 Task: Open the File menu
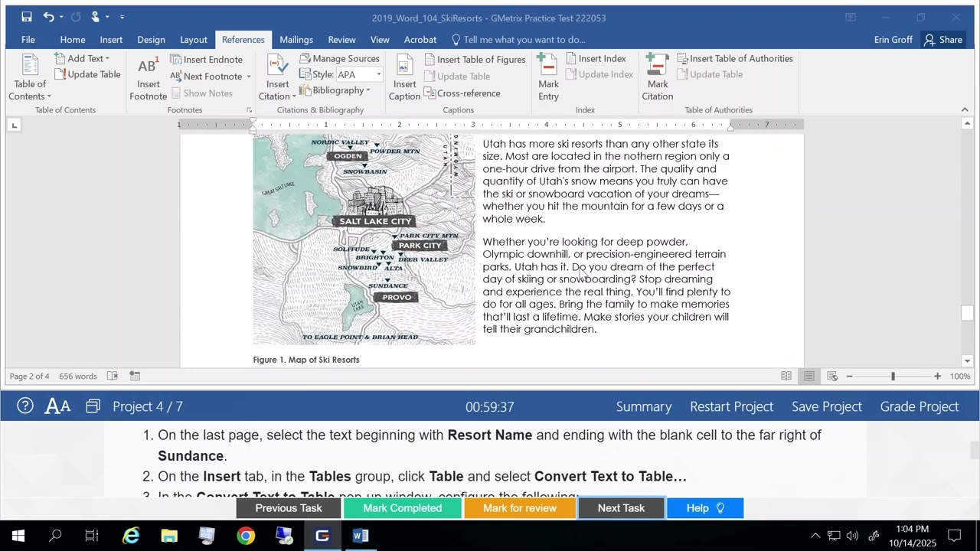[x=28, y=40]
